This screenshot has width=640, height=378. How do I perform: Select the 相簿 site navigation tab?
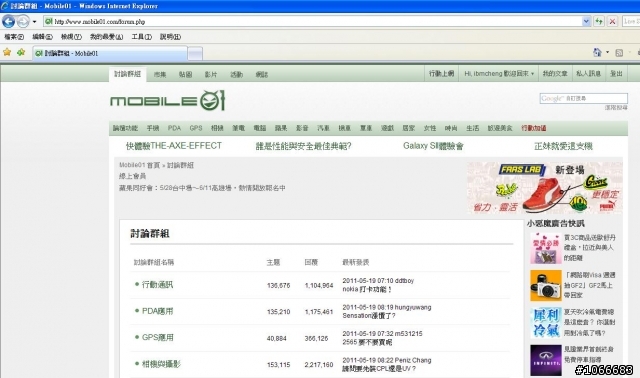point(185,74)
